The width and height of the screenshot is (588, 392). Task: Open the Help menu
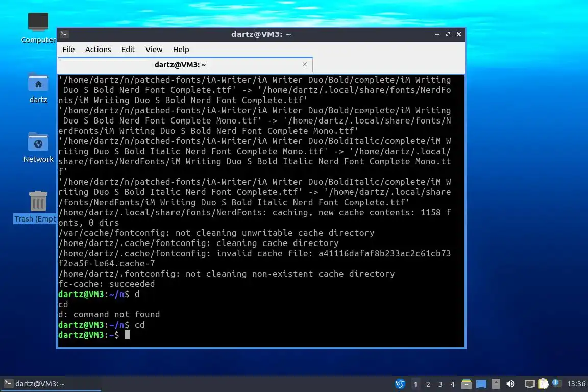click(181, 50)
